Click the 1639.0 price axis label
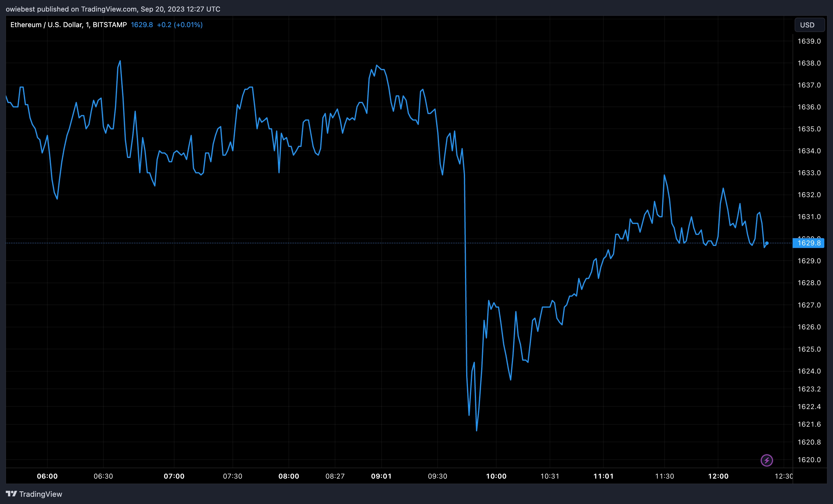The image size is (833, 504). [809, 41]
